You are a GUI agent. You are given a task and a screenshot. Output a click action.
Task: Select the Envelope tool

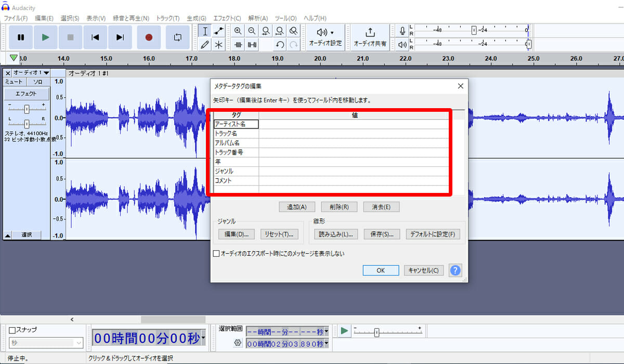click(219, 31)
